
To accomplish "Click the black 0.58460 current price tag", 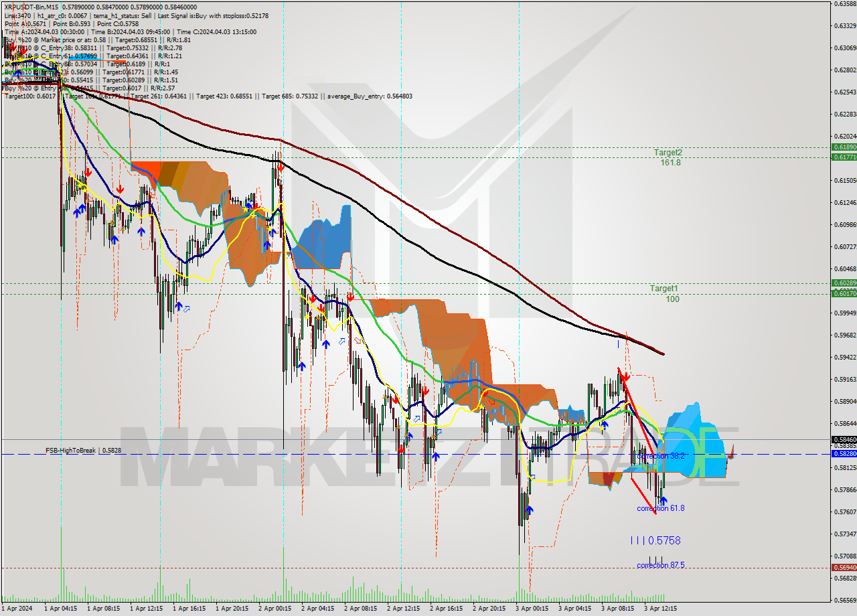I will [844, 440].
